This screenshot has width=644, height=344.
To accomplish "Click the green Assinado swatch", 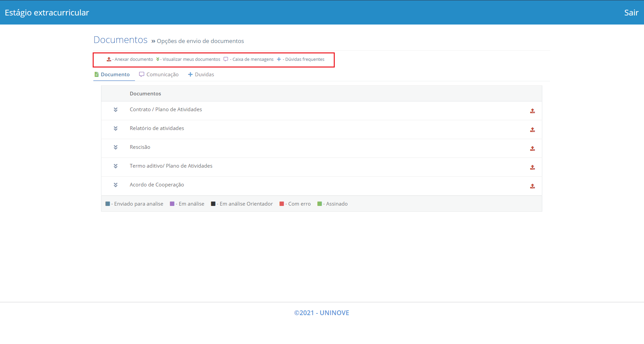I will coord(320,204).
